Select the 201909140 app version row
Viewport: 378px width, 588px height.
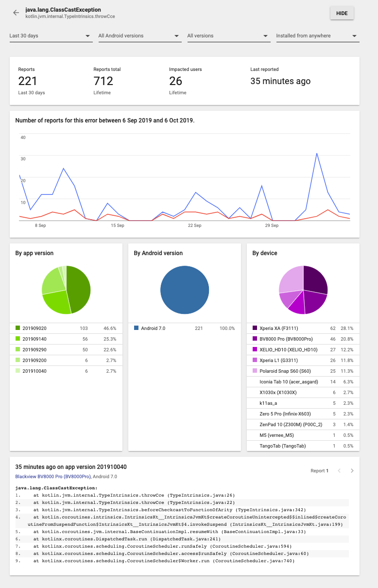[66, 339]
